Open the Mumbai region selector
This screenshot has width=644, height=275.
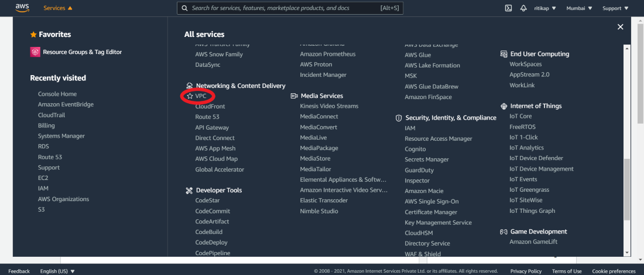(579, 8)
